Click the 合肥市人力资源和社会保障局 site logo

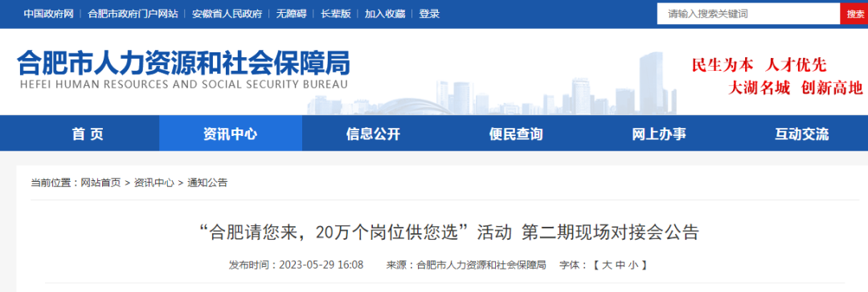[x=183, y=70]
